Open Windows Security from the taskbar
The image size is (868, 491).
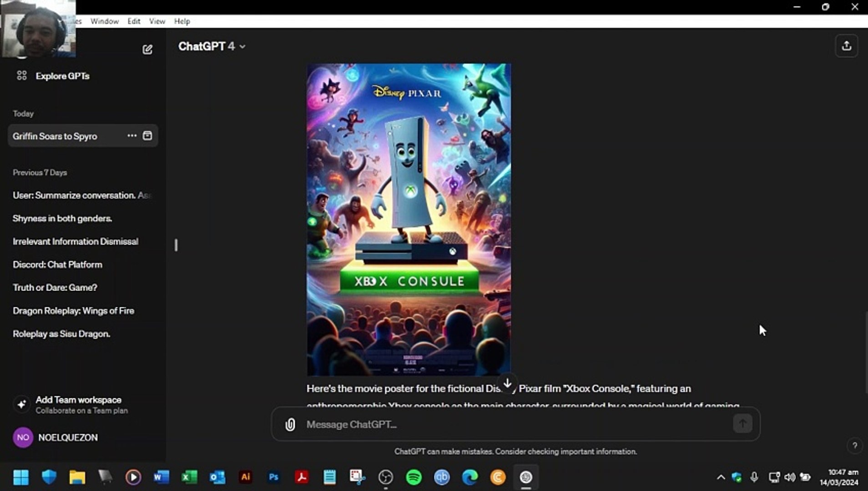pos(49,477)
